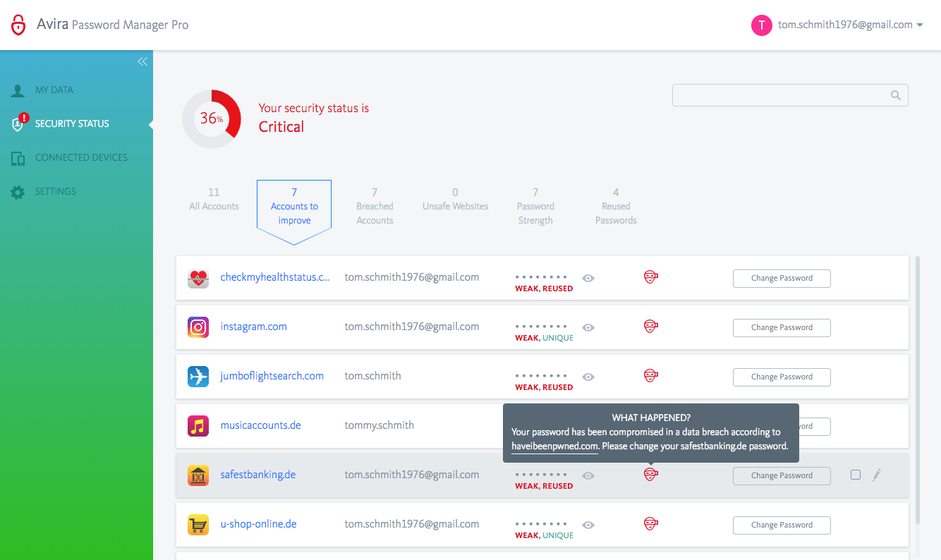This screenshot has height=560, width=941.
Task: Click the account list vertical scrollbar
Action: coord(917,390)
